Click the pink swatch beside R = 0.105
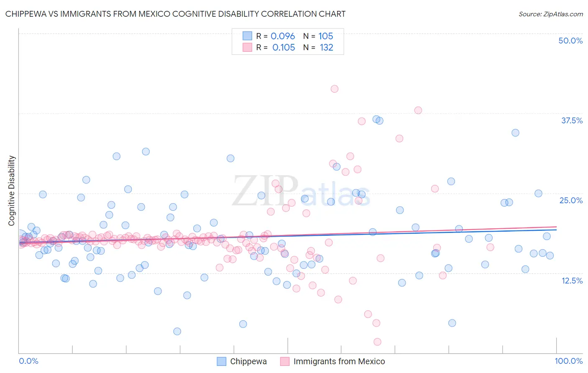The width and height of the screenshot is (588, 373). click(247, 47)
